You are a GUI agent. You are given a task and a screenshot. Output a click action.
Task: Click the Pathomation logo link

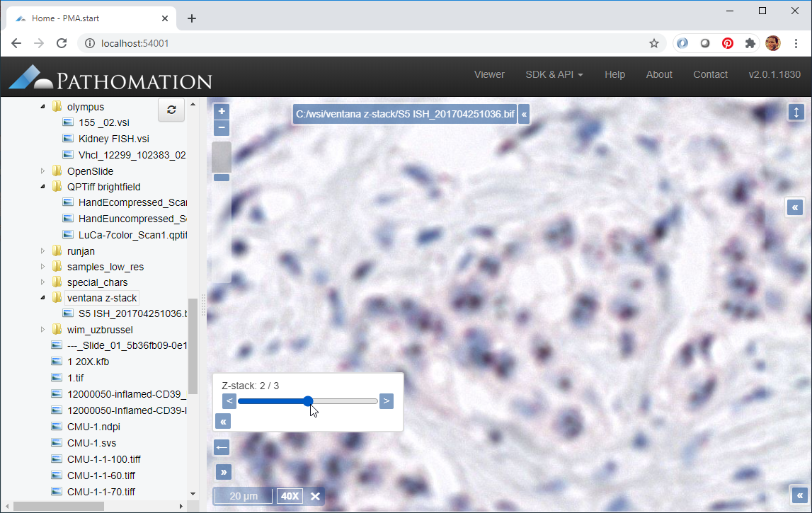(110, 76)
